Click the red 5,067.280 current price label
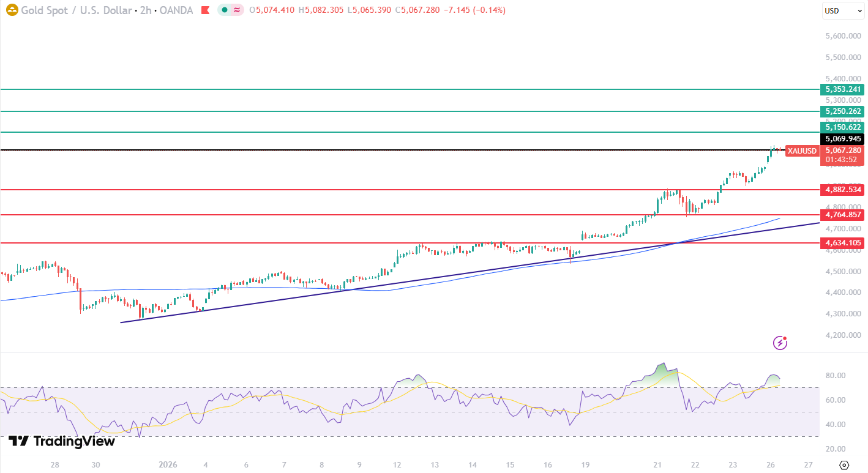This screenshot has height=473, width=868. [843, 151]
